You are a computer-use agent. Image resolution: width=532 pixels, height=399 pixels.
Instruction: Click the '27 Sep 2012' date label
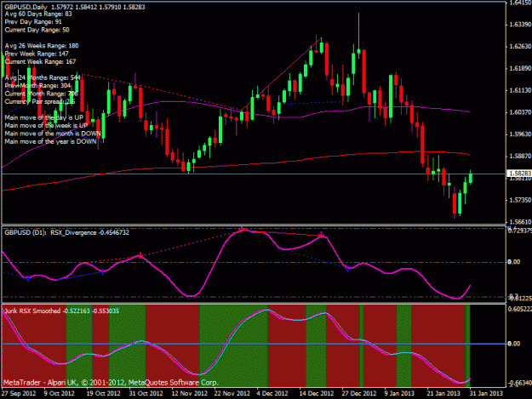[19, 393]
